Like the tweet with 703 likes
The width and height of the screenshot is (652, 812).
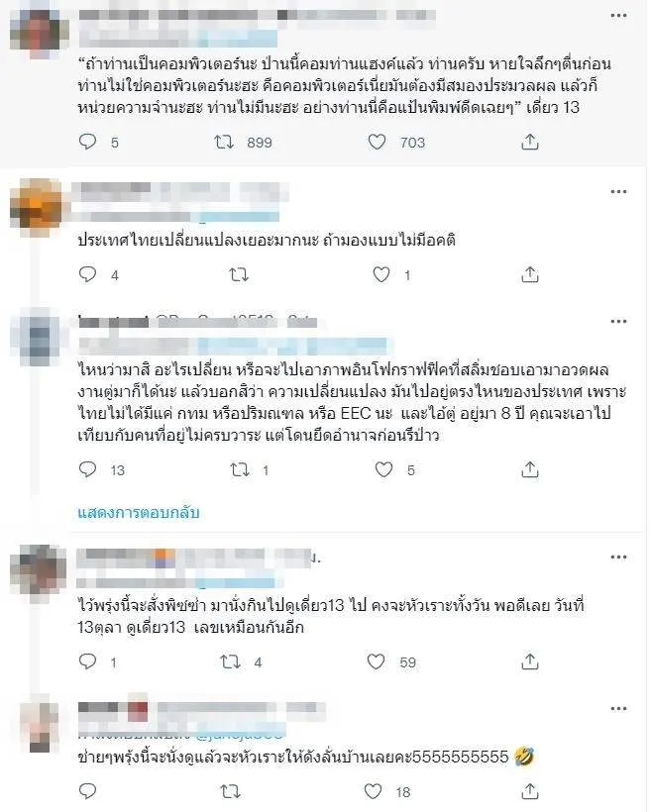(x=377, y=142)
